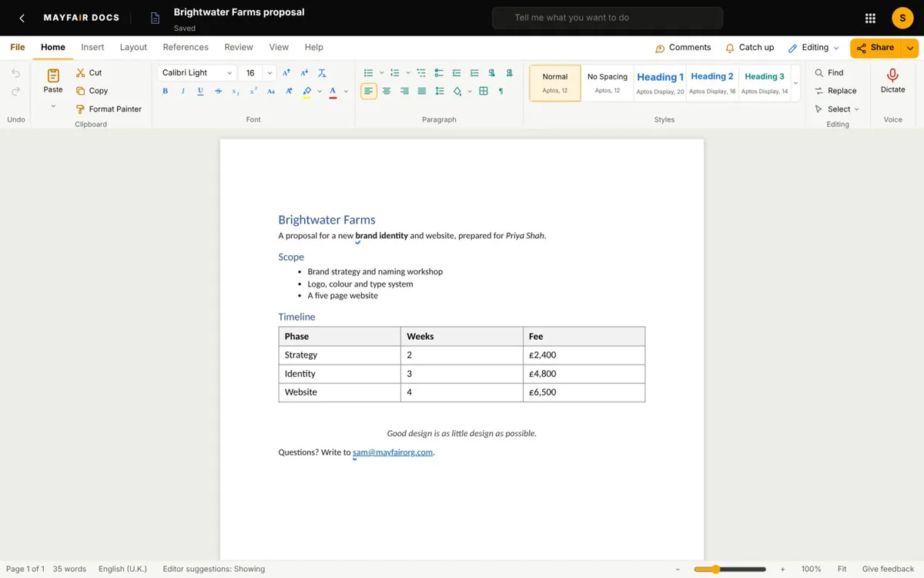The image size is (924, 578).
Task: Insert a numbered list
Action: (x=395, y=72)
